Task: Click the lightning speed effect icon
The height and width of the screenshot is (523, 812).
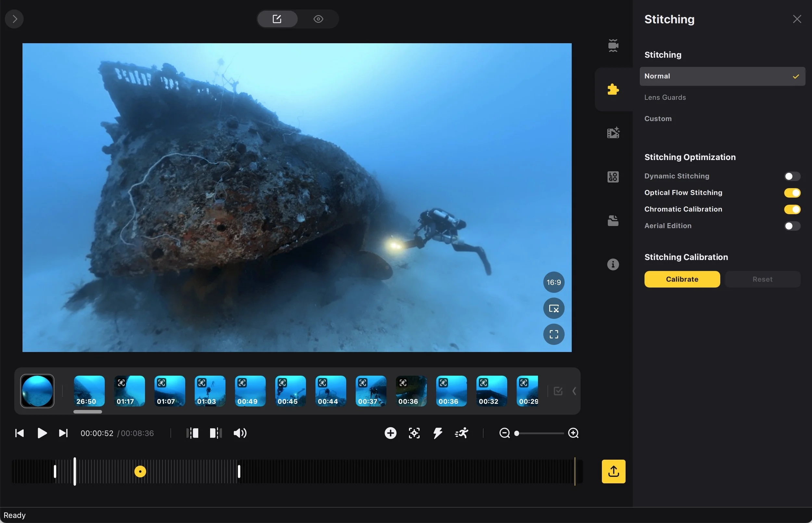Action: [x=437, y=433]
